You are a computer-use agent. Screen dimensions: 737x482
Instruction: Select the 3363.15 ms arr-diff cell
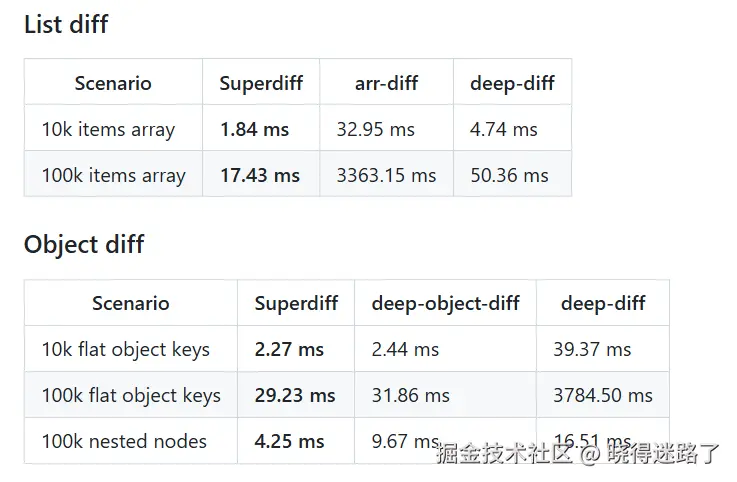coord(386,175)
